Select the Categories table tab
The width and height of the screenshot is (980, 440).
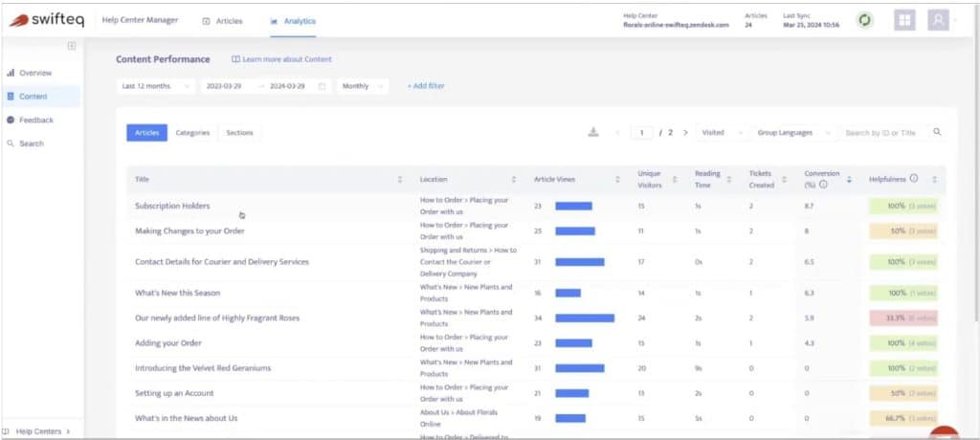pos(192,133)
